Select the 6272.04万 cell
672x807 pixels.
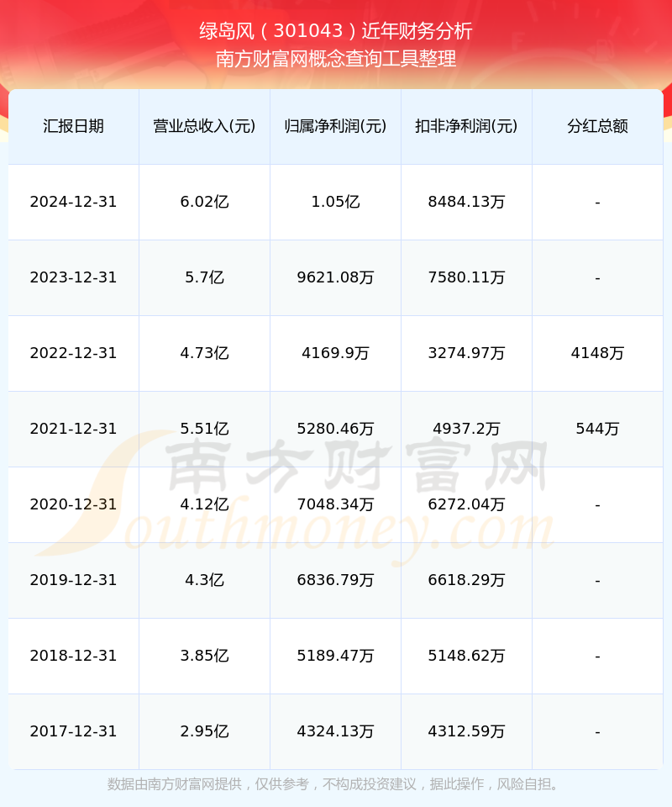(466, 504)
